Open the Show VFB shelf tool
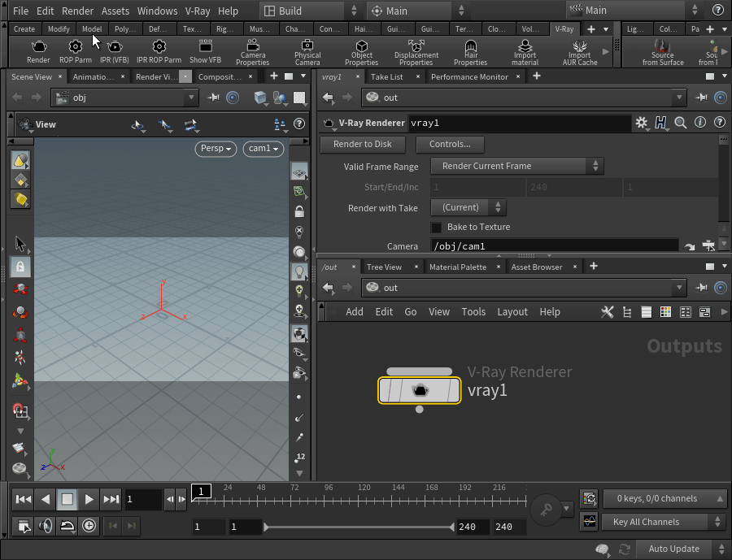Screen dimensions: 732x560 pos(206,52)
